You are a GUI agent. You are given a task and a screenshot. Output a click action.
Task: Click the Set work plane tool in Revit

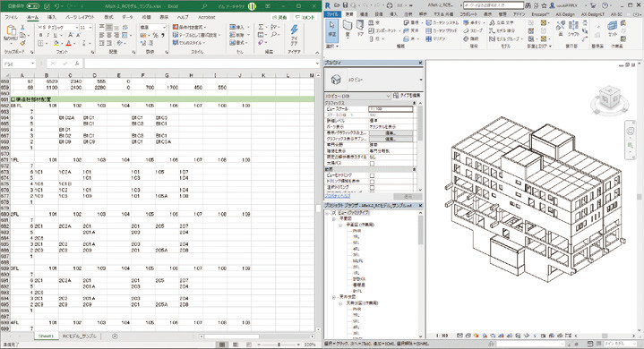click(x=613, y=29)
